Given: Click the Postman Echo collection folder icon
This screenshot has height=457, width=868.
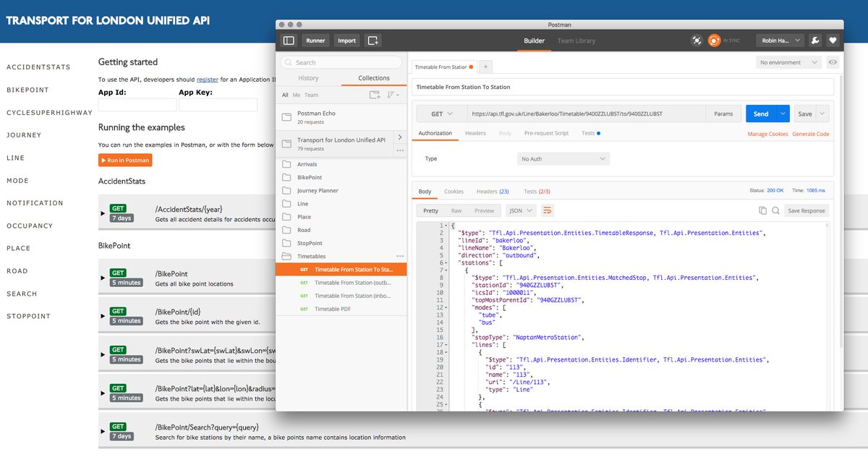Looking at the screenshot, I should pyautogui.click(x=286, y=116).
